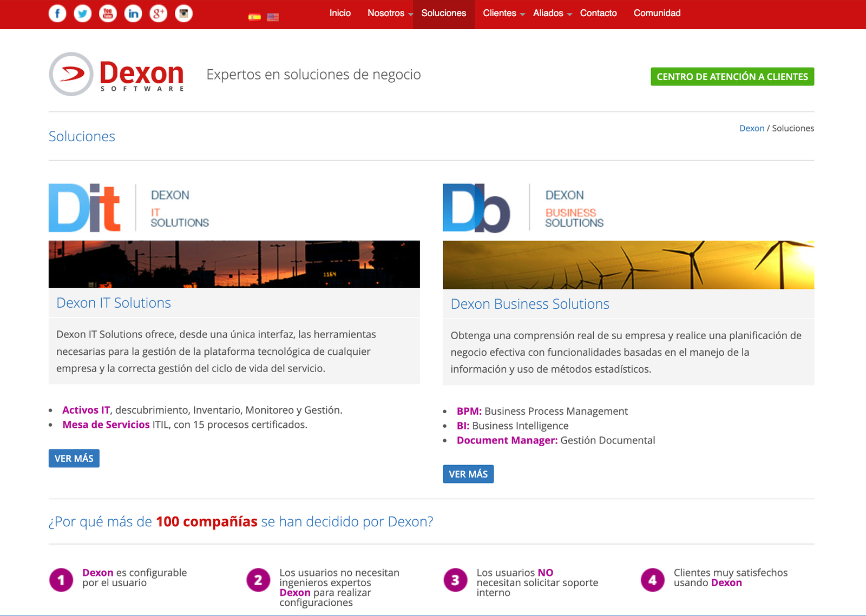Click 'Clientes muy satisfechos usando Dexon' text
This screenshot has width=866, height=616.
(731, 578)
